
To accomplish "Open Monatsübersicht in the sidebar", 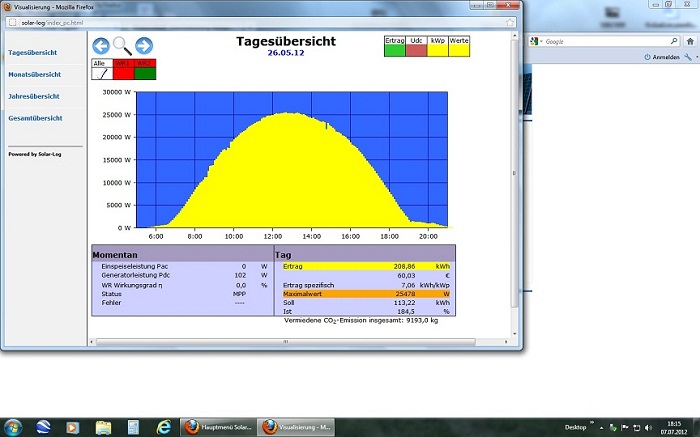I will tap(36, 74).
